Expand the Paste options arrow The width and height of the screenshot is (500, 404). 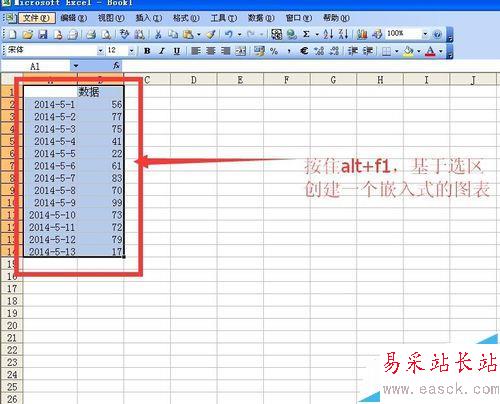point(199,34)
